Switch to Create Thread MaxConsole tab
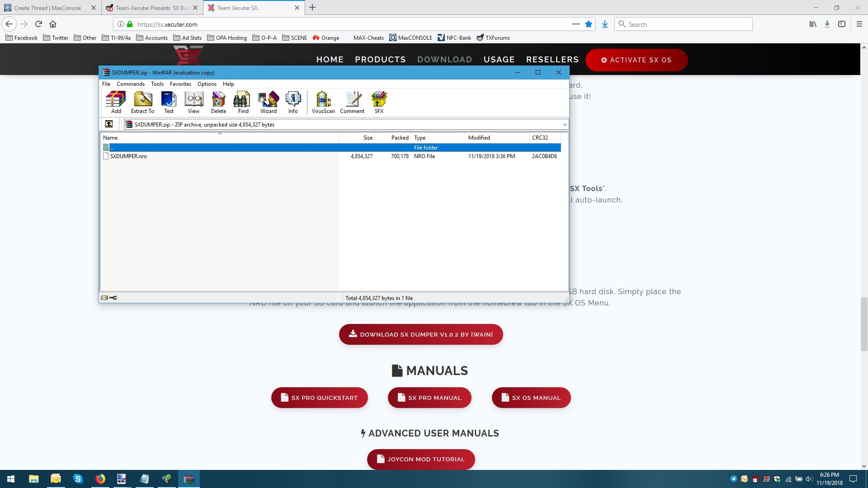This screenshot has width=868, height=488. 47,8
